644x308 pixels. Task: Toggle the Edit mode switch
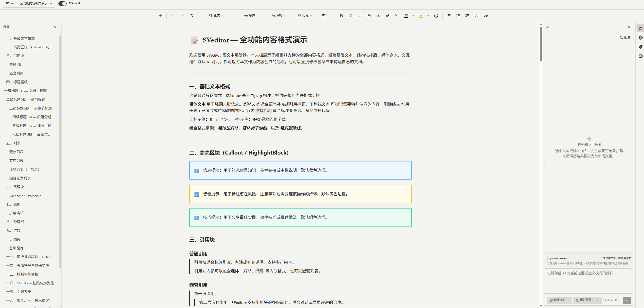click(x=63, y=4)
